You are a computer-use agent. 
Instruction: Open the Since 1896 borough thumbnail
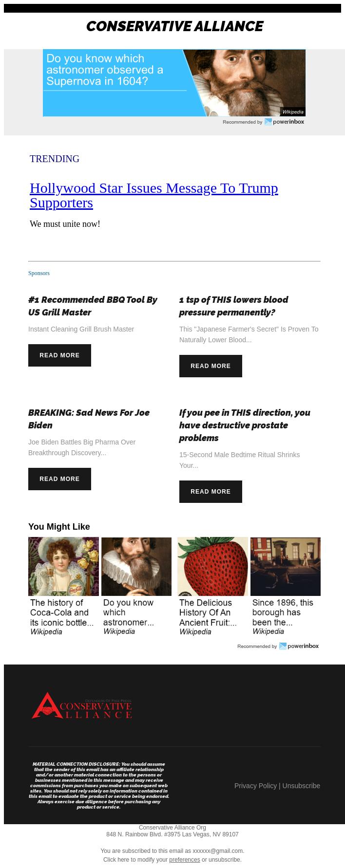click(x=286, y=587)
